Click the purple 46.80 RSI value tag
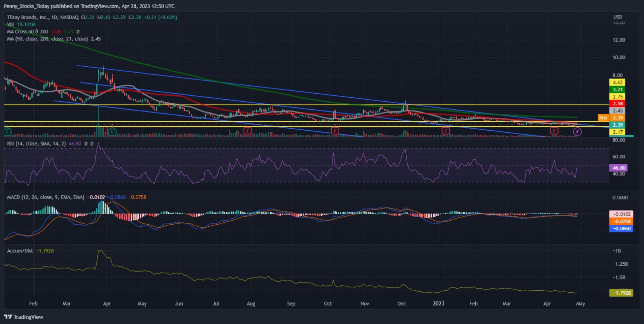The image size is (644, 324). (619, 168)
